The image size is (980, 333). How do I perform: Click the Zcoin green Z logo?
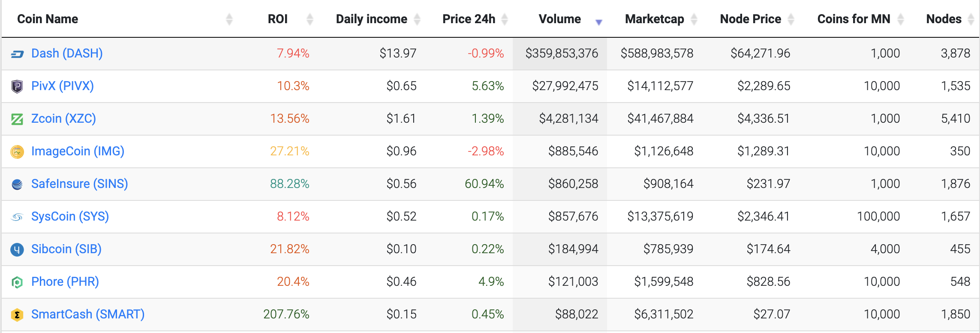[x=17, y=119]
